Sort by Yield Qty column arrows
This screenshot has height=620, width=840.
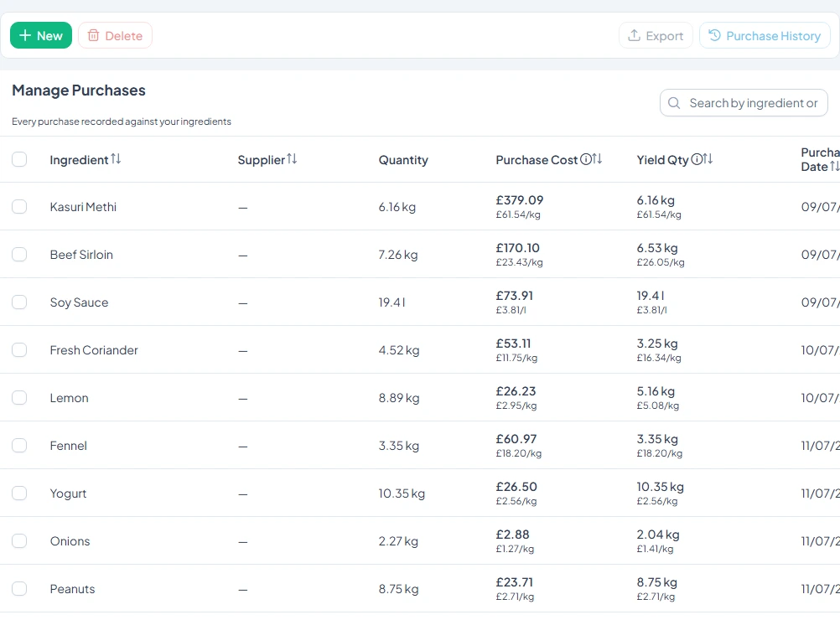point(708,159)
